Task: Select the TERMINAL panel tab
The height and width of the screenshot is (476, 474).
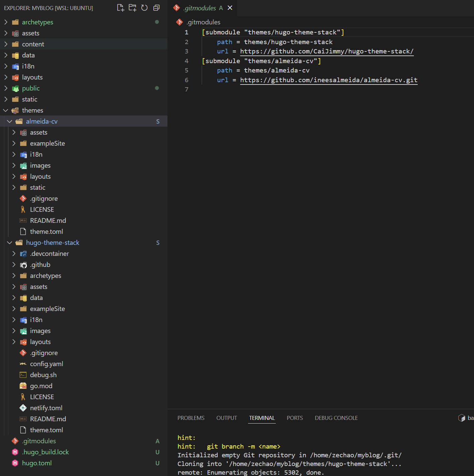Action: 262,418
